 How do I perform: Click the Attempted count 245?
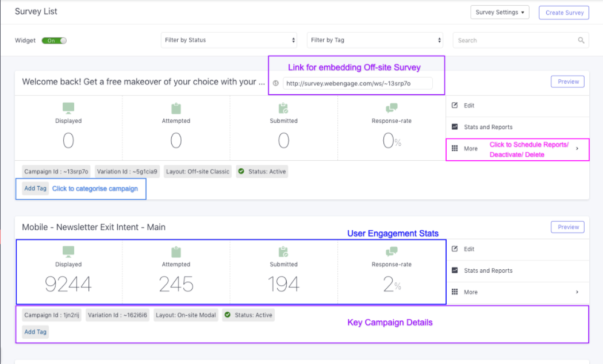tap(176, 284)
